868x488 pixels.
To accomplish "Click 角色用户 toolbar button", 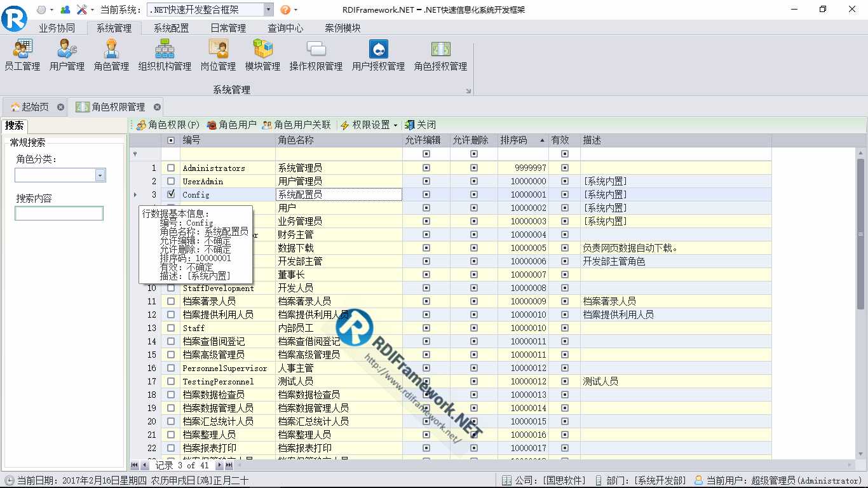I will (x=231, y=125).
